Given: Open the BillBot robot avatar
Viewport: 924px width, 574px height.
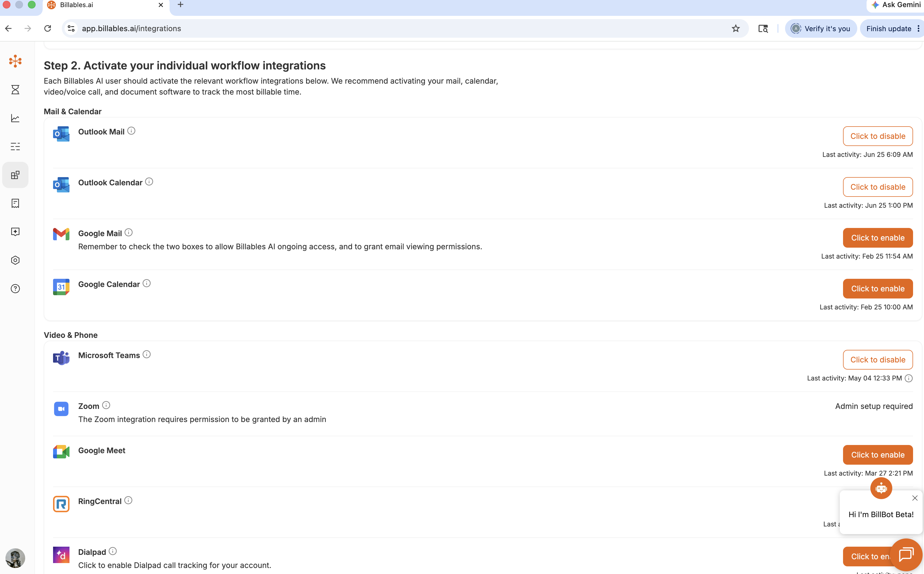Looking at the screenshot, I should (881, 488).
